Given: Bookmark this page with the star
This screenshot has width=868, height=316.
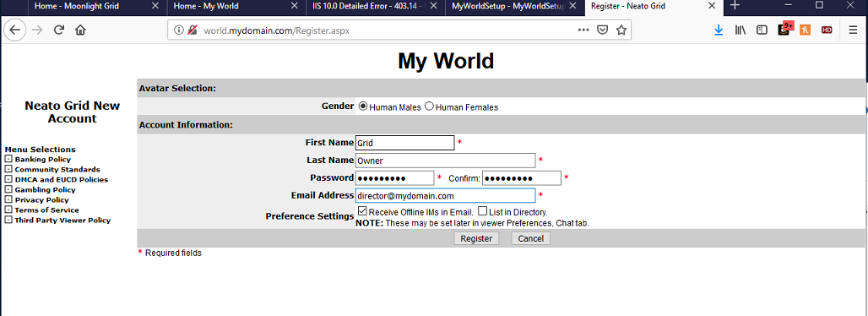Looking at the screenshot, I should [621, 30].
